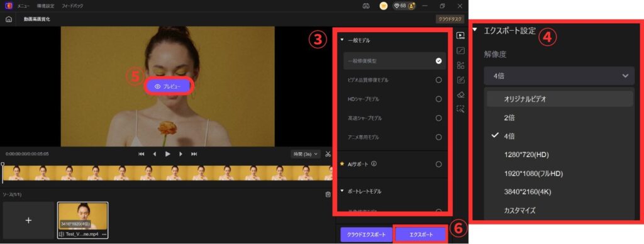Click the app logo icon in title bar
The height and width of the screenshot is (244, 644).
click(x=9, y=6)
